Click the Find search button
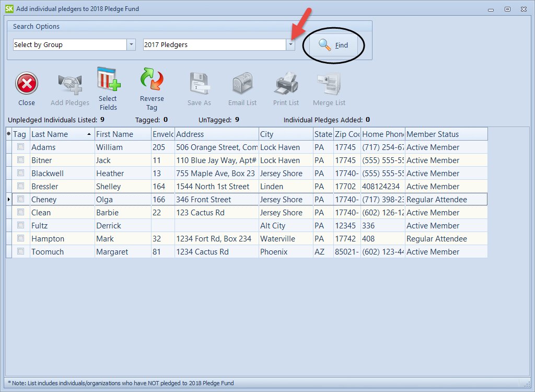This screenshot has height=392, width=535. (x=333, y=45)
